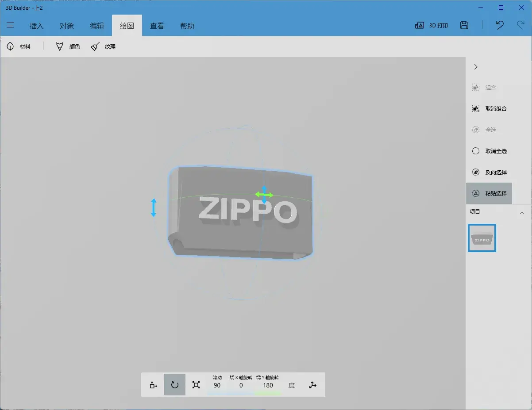The width and height of the screenshot is (532, 410).
Task: Close the 3D Builder window
Action: (x=521, y=8)
